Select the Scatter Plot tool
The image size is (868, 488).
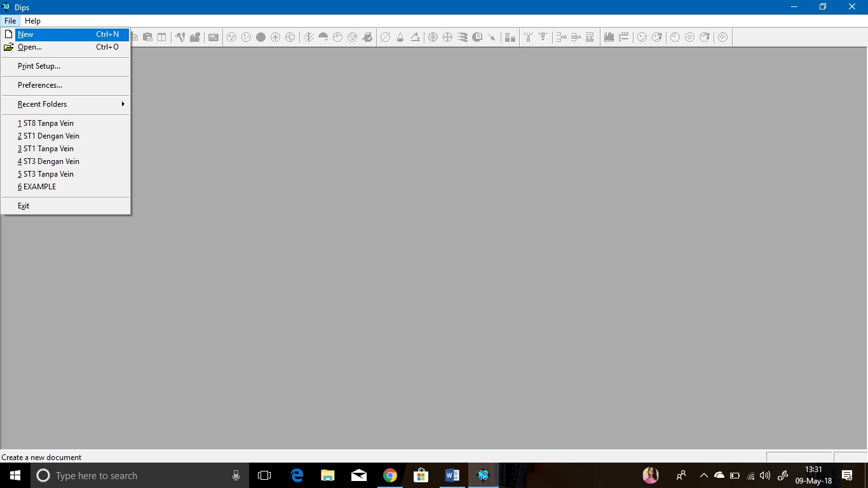click(246, 37)
